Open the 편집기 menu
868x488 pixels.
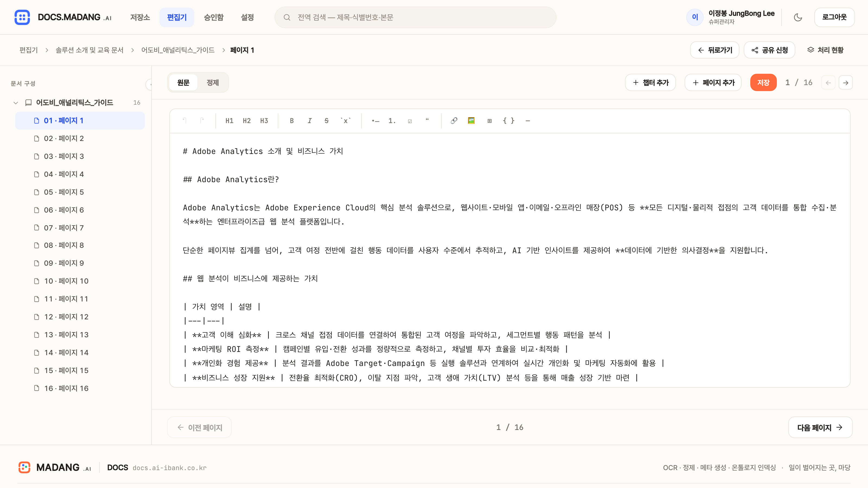pyautogui.click(x=177, y=17)
